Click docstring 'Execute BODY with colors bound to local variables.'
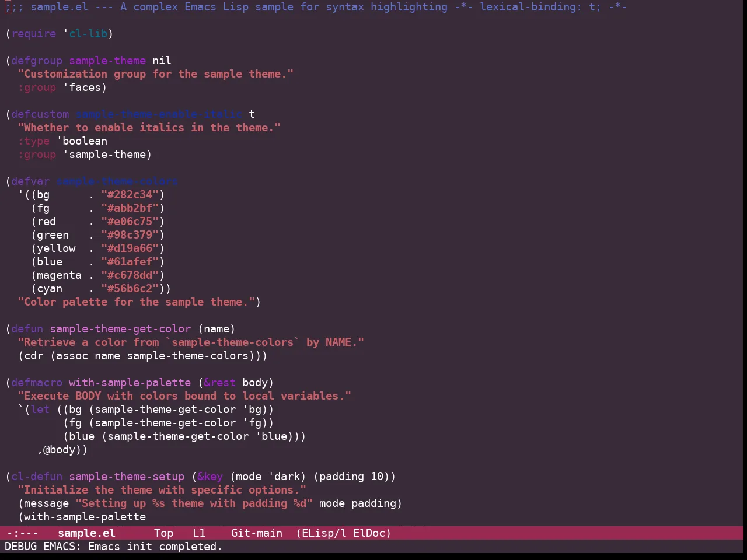747x560 pixels. (184, 396)
